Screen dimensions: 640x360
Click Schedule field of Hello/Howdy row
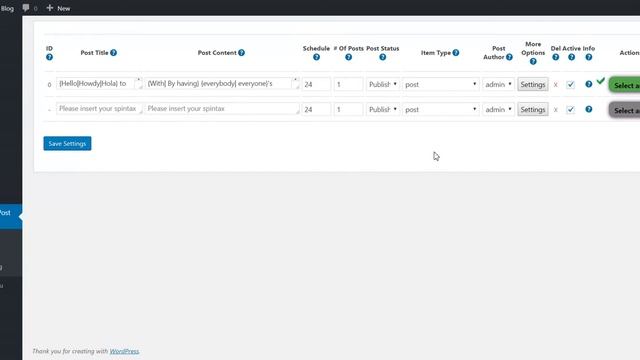[316, 84]
